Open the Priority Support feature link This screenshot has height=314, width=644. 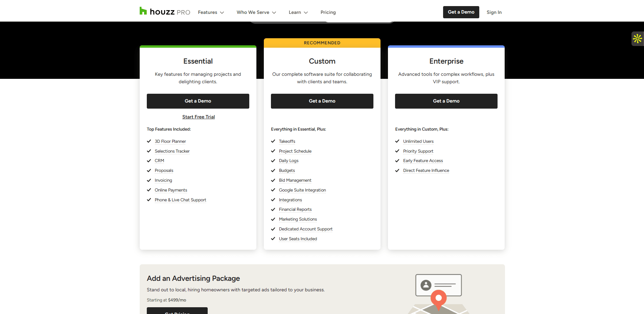418,151
